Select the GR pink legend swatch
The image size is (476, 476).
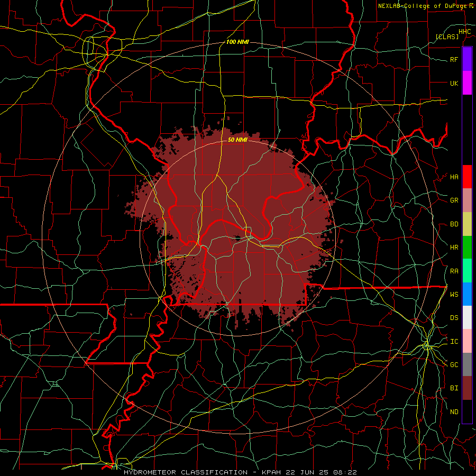point(467,200)
